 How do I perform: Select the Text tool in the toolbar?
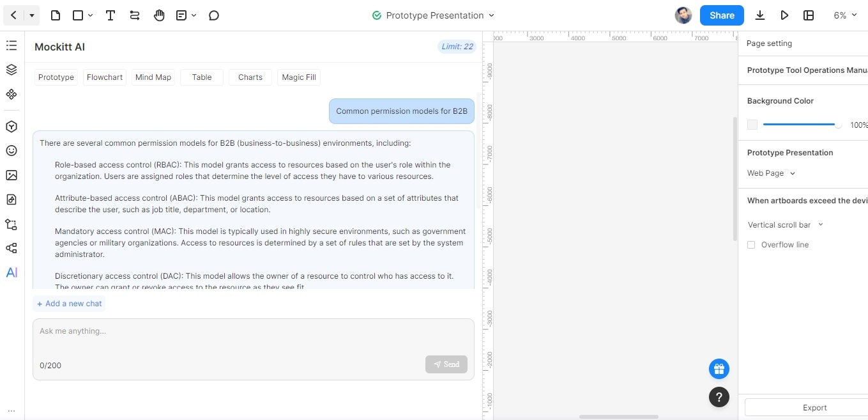(110, 15)
